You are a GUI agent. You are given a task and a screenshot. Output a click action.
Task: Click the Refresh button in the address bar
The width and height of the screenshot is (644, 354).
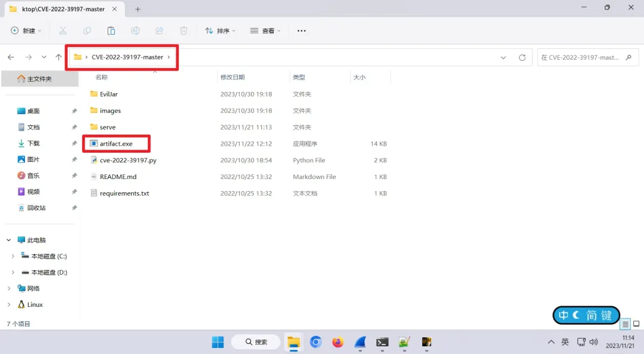[x=522, y=57]
